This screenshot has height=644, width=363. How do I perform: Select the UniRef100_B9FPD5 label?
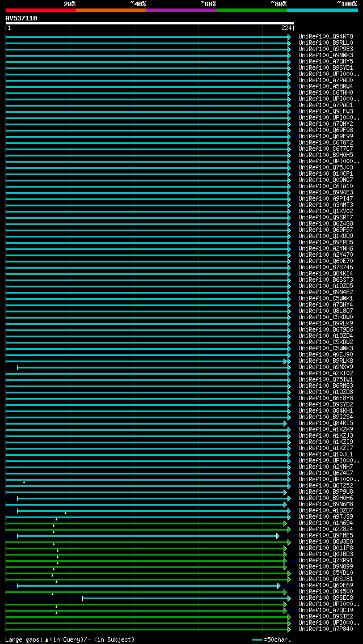click(326, 242)
